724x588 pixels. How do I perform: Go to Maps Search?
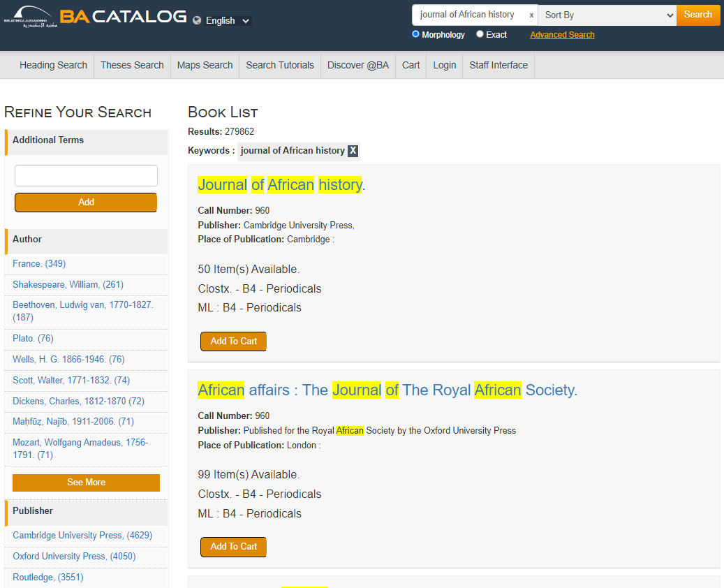(205, 65)
